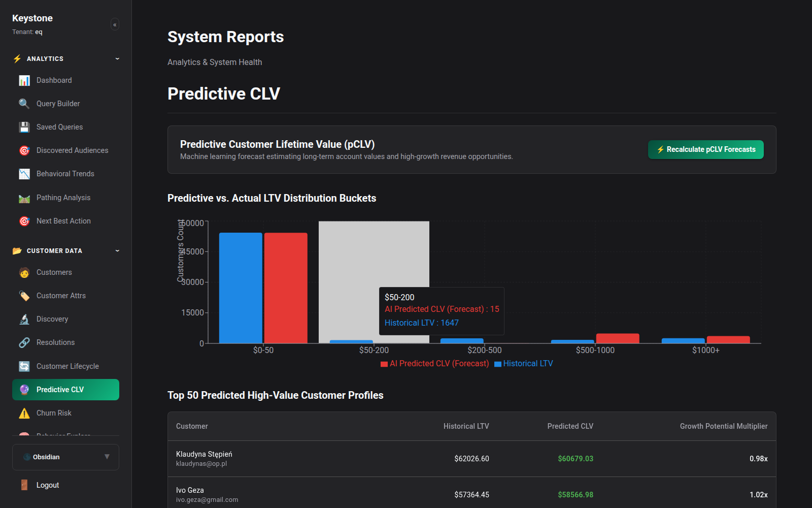Toggle Historical LTV legend entry

point(524,364)
